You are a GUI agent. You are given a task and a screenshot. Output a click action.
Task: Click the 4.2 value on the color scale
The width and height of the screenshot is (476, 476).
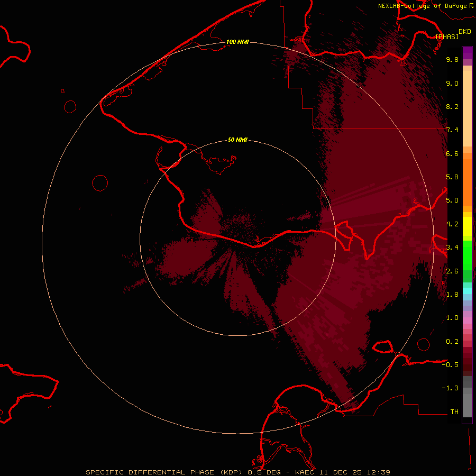[x=452, y=224]
